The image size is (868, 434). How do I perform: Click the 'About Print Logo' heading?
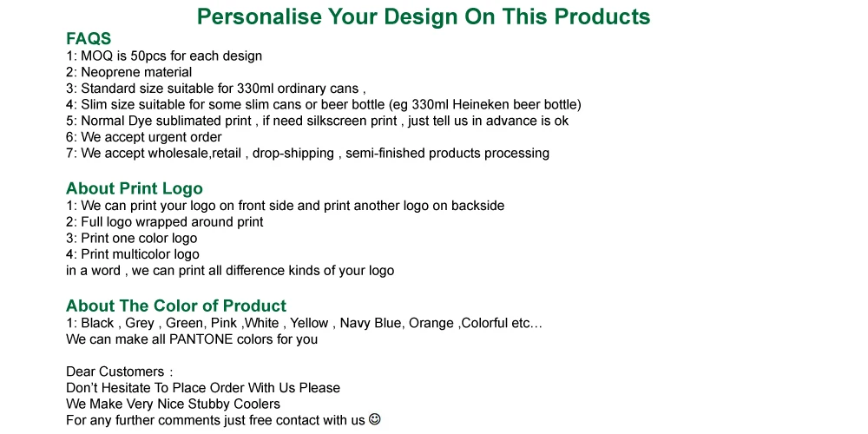tap(135, 188)
